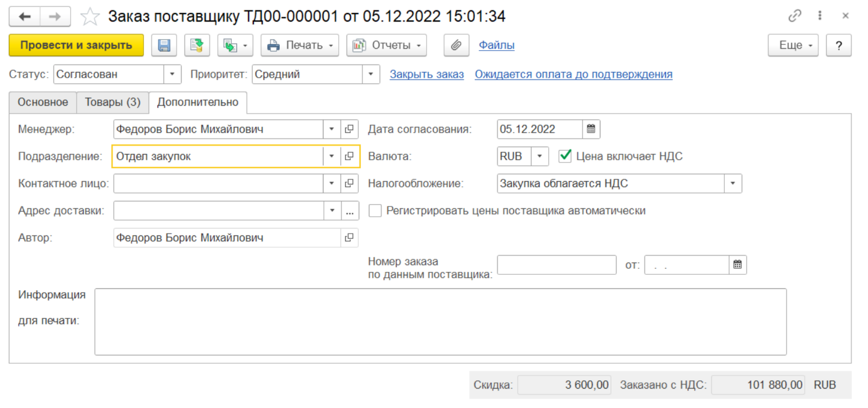Enable Регистрировать цены поставщика автоматически checkbox

[375, 210]
